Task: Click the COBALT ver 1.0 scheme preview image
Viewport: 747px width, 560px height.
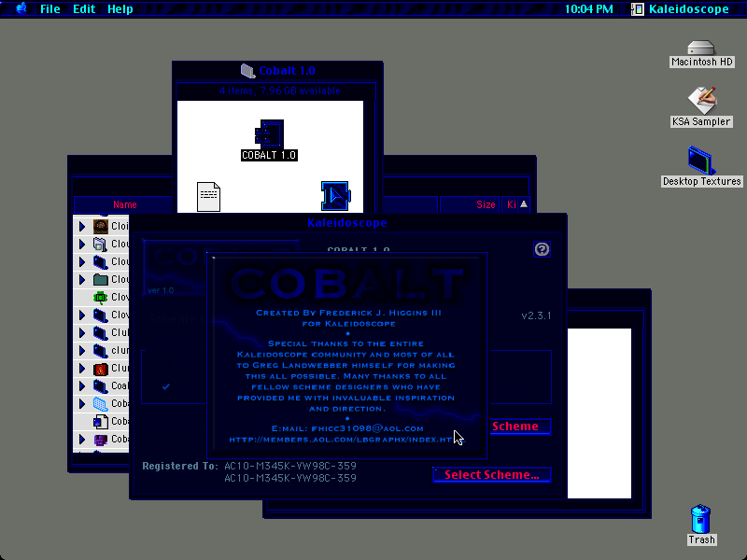Action: [x=174, y=268]
